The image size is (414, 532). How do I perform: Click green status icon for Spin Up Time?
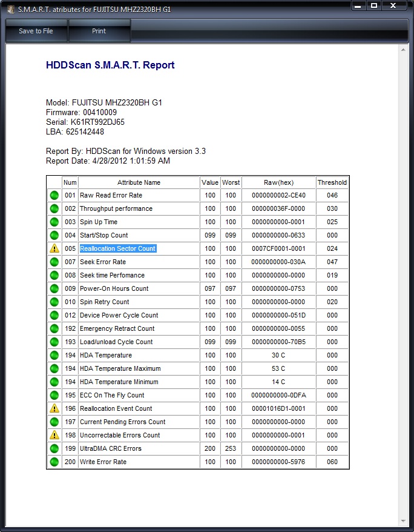click(x=54, y=222)
